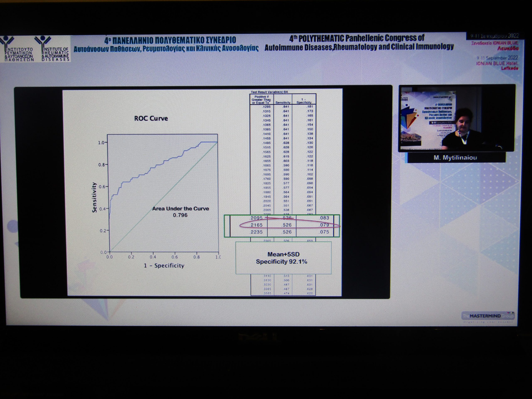Click the 'ROC Curve' slide title
This screenshot has height=399, width=532.
[x=151, y=118]
